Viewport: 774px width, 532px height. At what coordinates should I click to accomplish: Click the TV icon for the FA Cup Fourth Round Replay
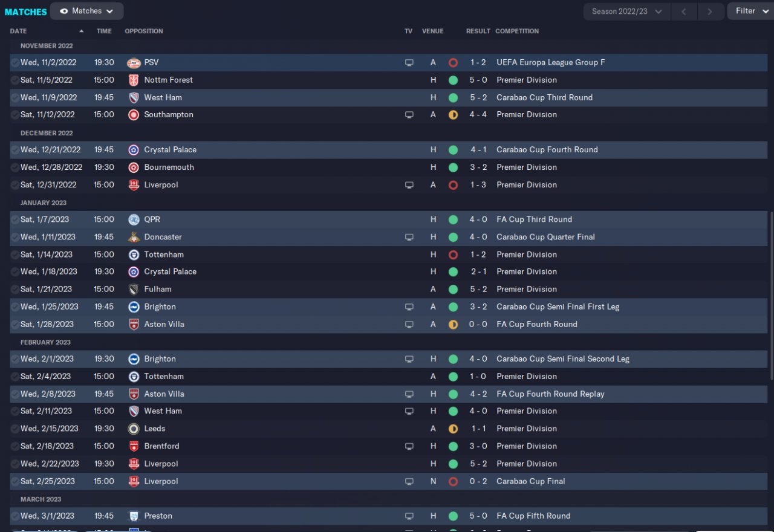[x=409, y=394]
